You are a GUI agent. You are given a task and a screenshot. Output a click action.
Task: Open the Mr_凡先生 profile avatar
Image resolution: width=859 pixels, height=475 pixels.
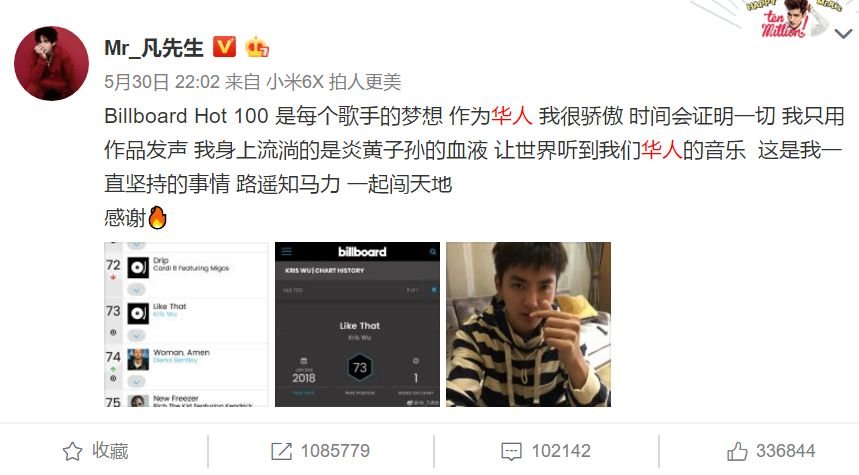click(51, 64)
